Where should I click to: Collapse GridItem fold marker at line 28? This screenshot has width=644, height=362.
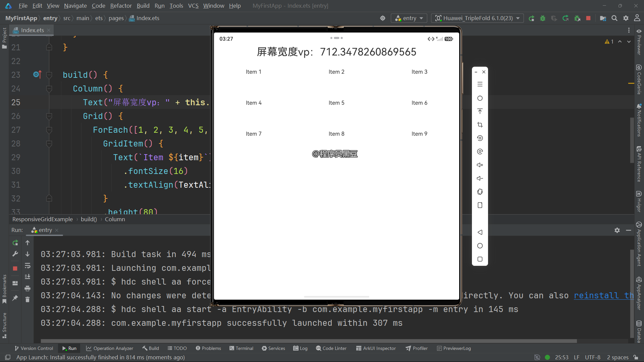[x=49, y=143]
